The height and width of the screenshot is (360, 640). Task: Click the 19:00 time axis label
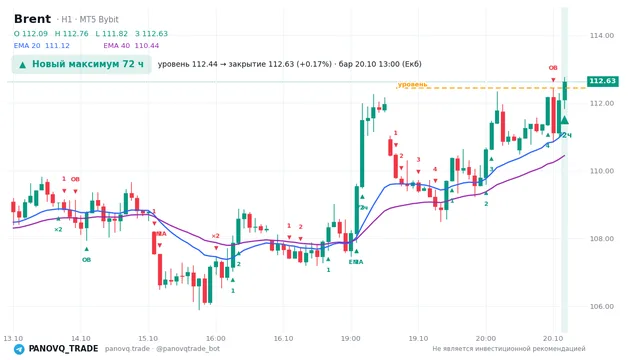pos(351,338)
